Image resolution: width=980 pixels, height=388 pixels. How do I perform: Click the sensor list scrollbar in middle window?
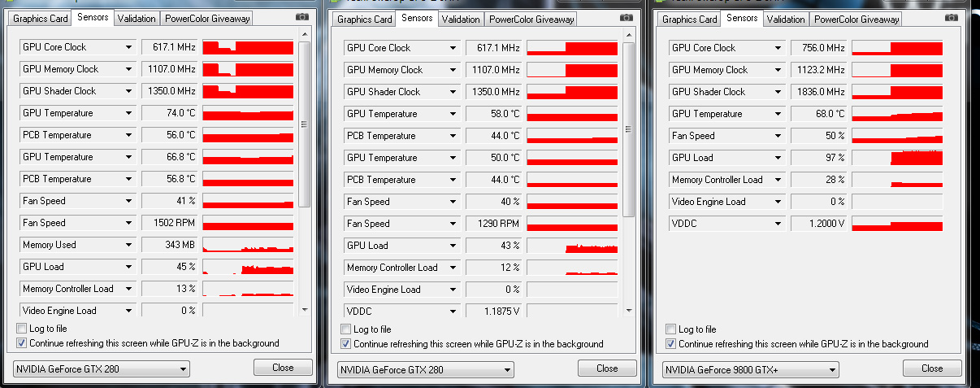(630, 129)
